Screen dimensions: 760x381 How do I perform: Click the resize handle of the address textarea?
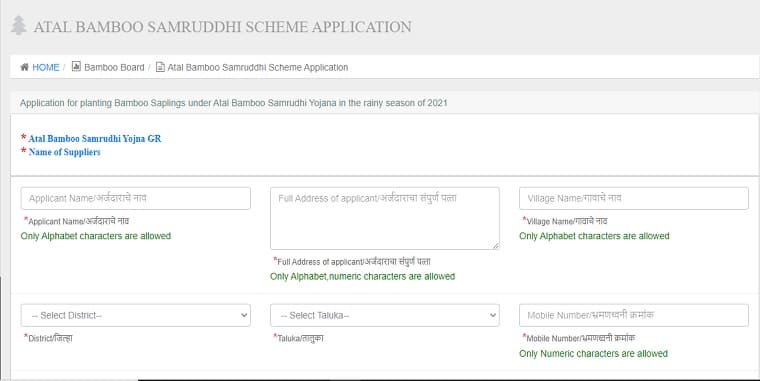coord(495,246)
